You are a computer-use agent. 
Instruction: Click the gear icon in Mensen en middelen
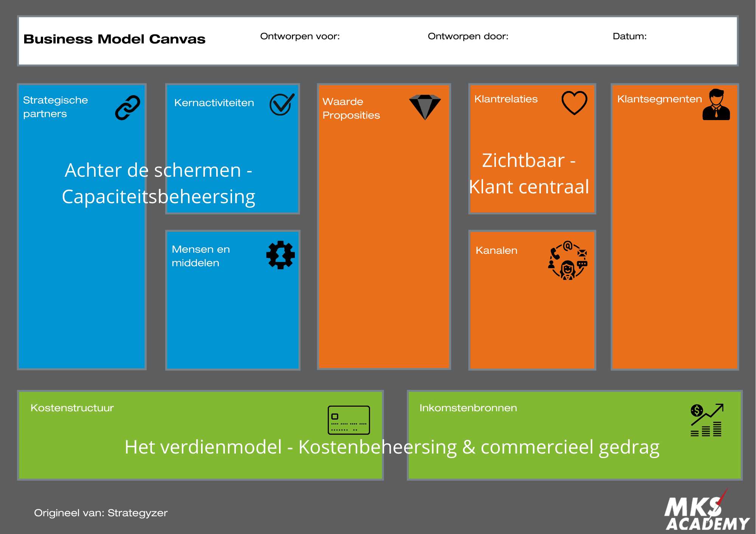point(280,255)
